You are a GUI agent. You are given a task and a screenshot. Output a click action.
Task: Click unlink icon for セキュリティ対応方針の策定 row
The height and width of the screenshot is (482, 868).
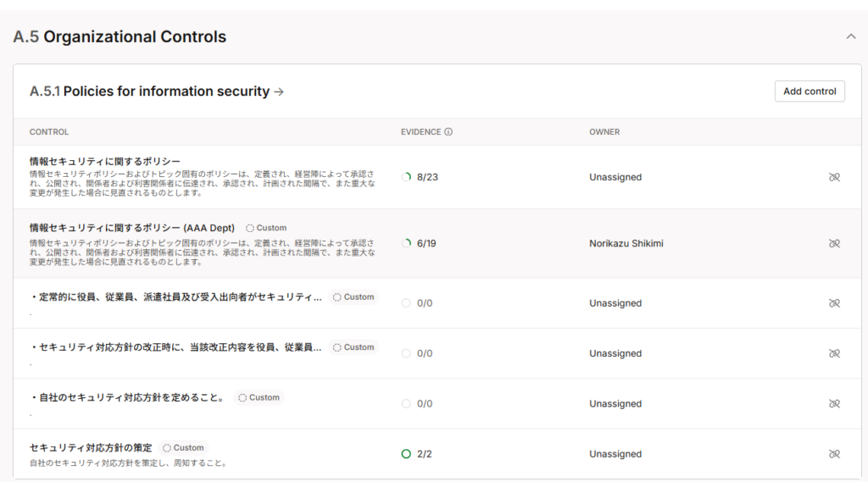(x=834, y=454)
